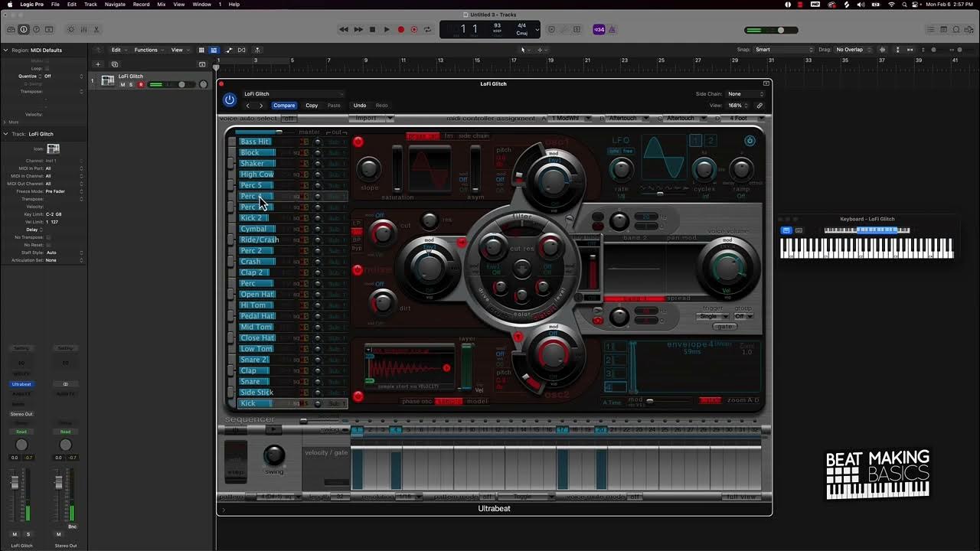Mute the LoFi Glitch track

(x=122, y=84)
